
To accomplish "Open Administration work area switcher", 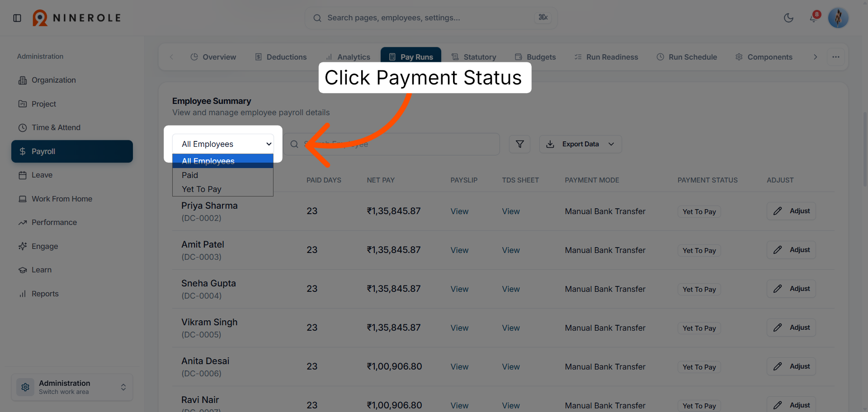I will (72, 387).
